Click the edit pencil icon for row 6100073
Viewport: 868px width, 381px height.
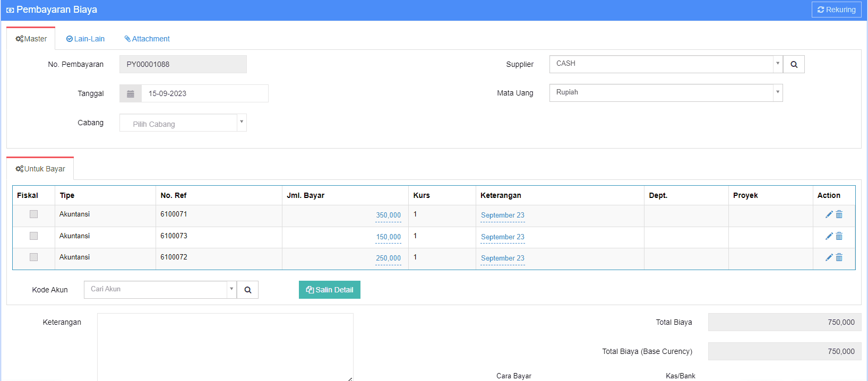(x=829, y=236)
